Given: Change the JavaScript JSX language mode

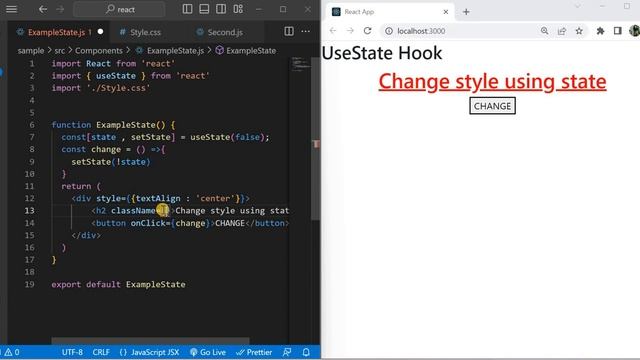Looking at the screenshot, I should pos(149,352).
